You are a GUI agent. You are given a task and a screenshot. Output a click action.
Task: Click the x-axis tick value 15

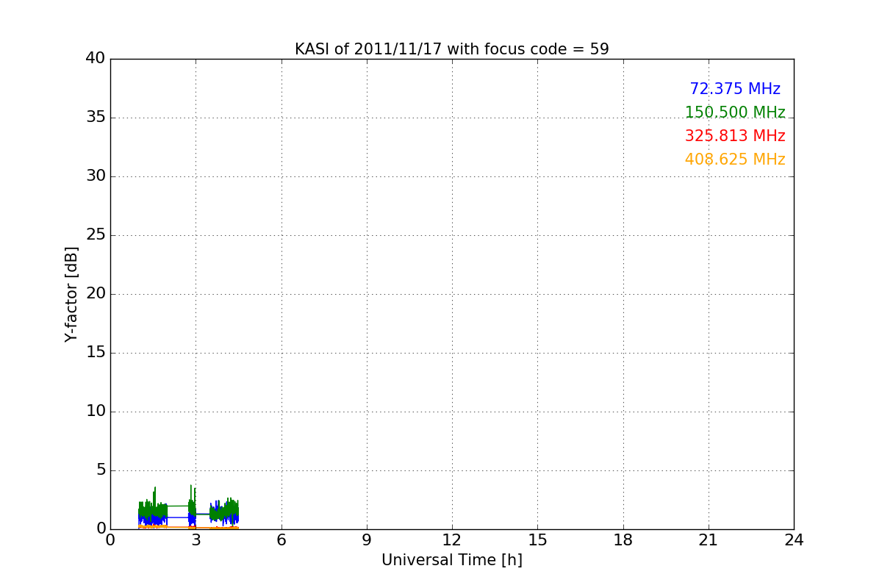tap(537, 540)
